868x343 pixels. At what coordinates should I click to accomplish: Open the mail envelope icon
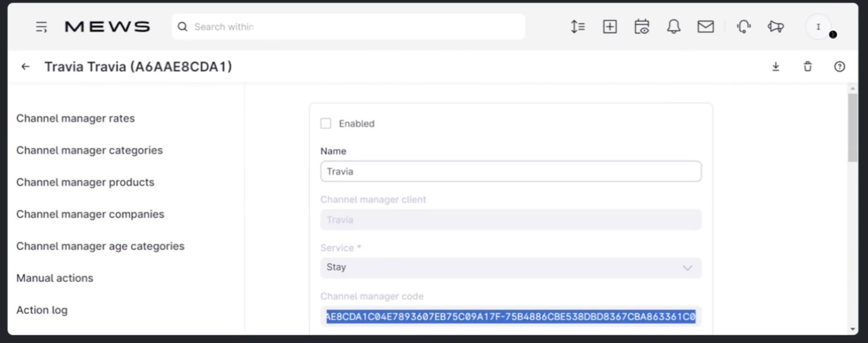click(705, 27)
